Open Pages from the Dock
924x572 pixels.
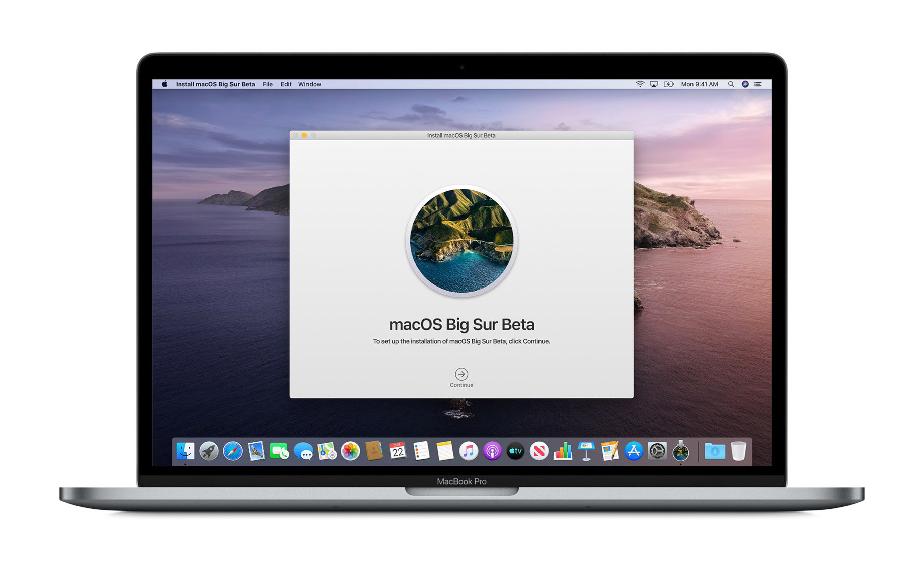[x=610, y=451]
